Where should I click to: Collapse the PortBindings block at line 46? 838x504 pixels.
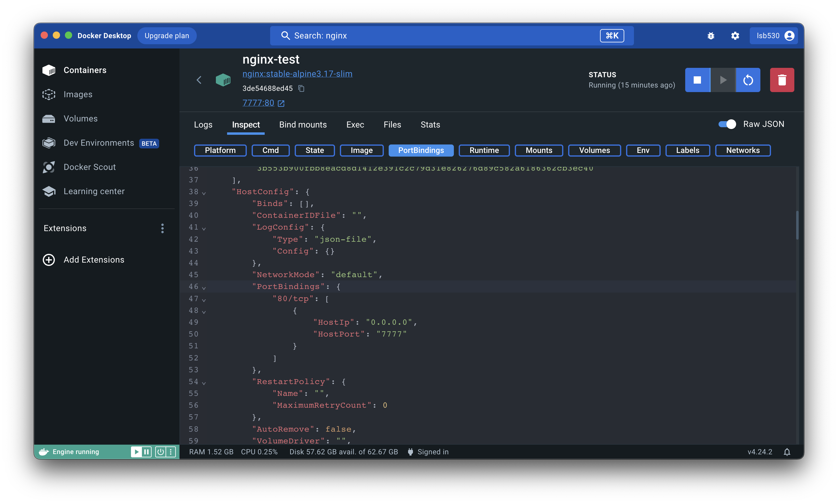tap(204, 288)
